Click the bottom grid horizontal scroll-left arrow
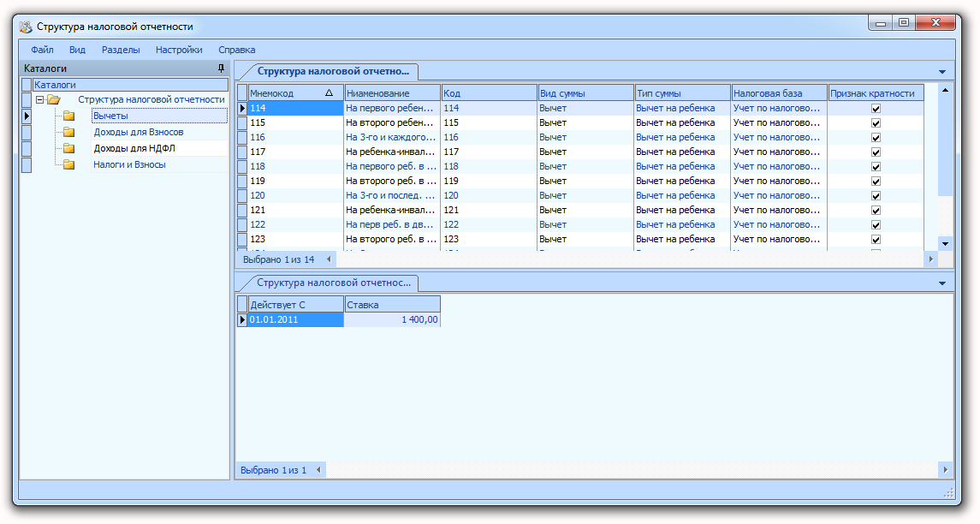The image size is (980, 524). tap(318, 469)
